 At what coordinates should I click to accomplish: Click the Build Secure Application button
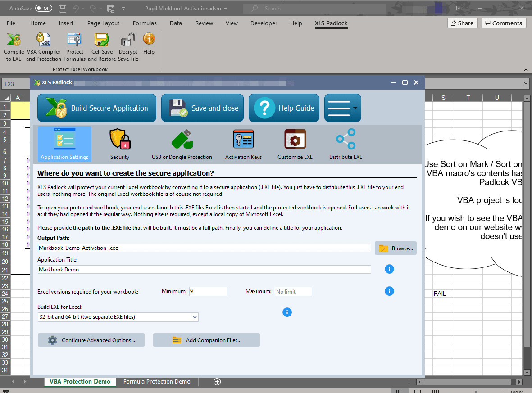[x=97, y=108]
